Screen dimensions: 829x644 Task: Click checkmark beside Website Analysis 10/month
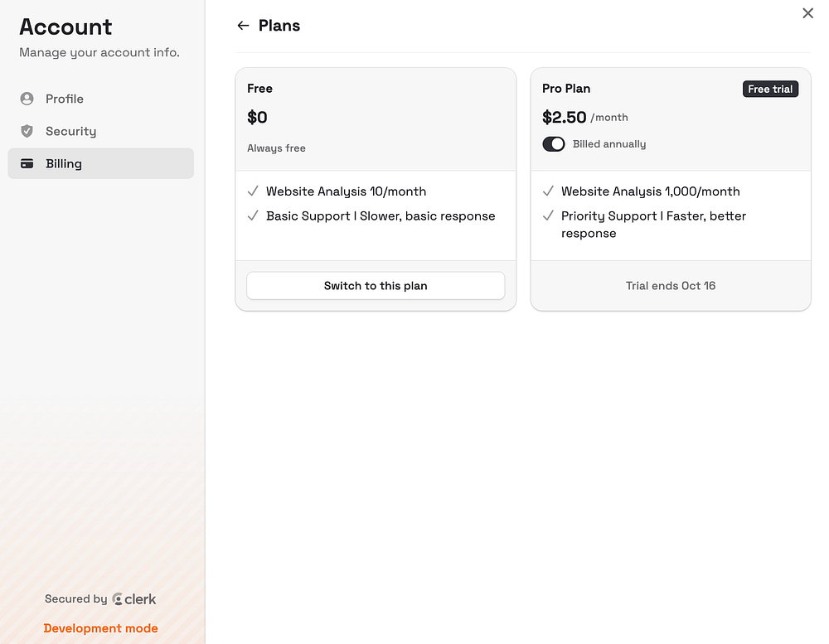tap(253, 191)
